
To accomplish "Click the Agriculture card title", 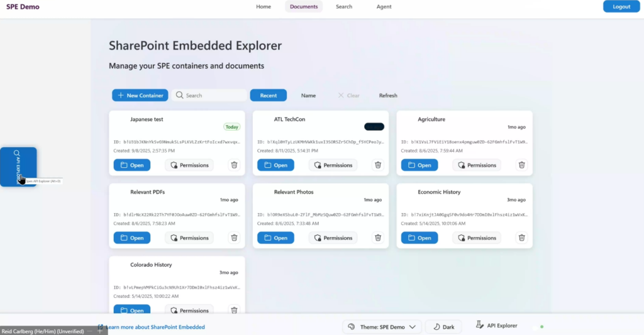I will coord(431,119).
